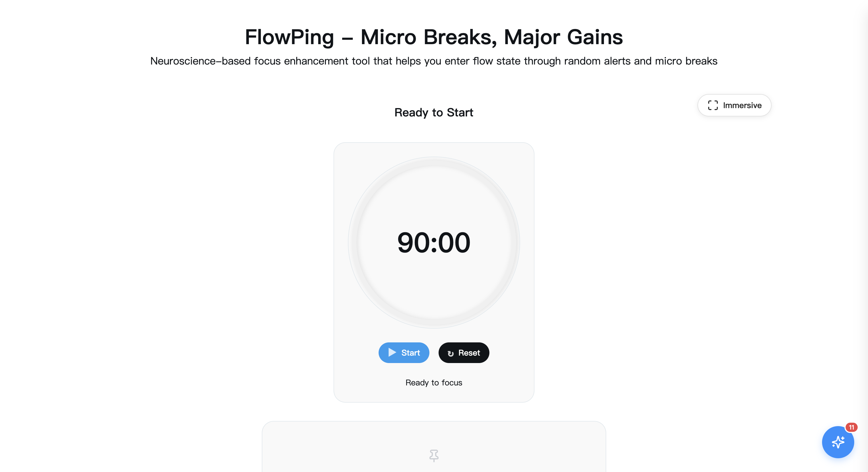Click the FlowPing main title heading
This screenshot has height=472, width=868.
[x=434, y=37]
